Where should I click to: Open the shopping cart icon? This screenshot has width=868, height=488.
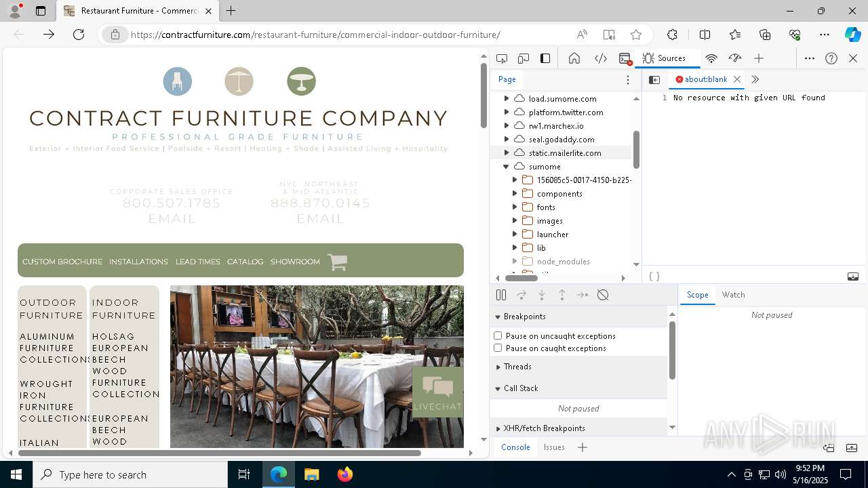[x=338, y=262]
